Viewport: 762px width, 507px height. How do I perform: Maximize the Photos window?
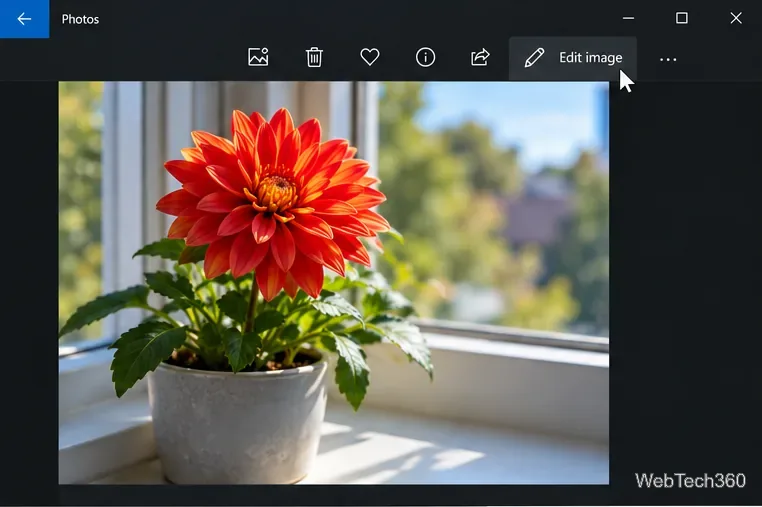pos(682,18)
